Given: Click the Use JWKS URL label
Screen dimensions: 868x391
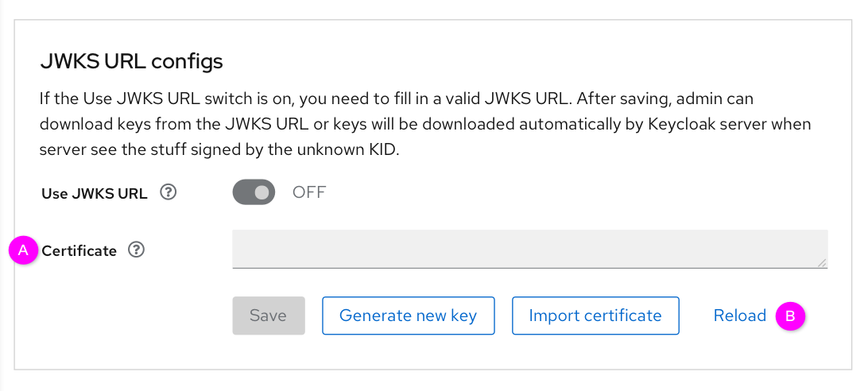Looking at the screenshot, I should point(95,193).
